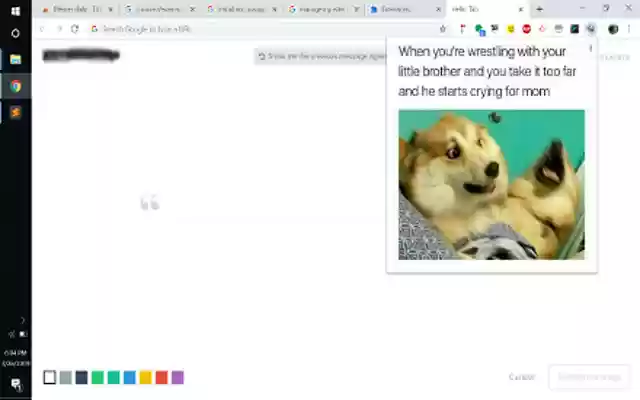Open the Chrome profile avatar
Image resolution: width=640 pixels, height=400 pixels.
613,29
